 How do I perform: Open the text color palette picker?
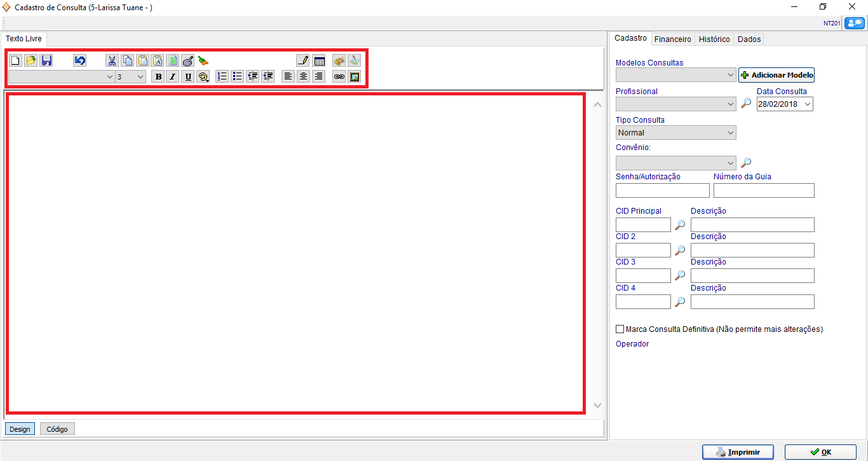pyautogui.click(x=339, y=61)
